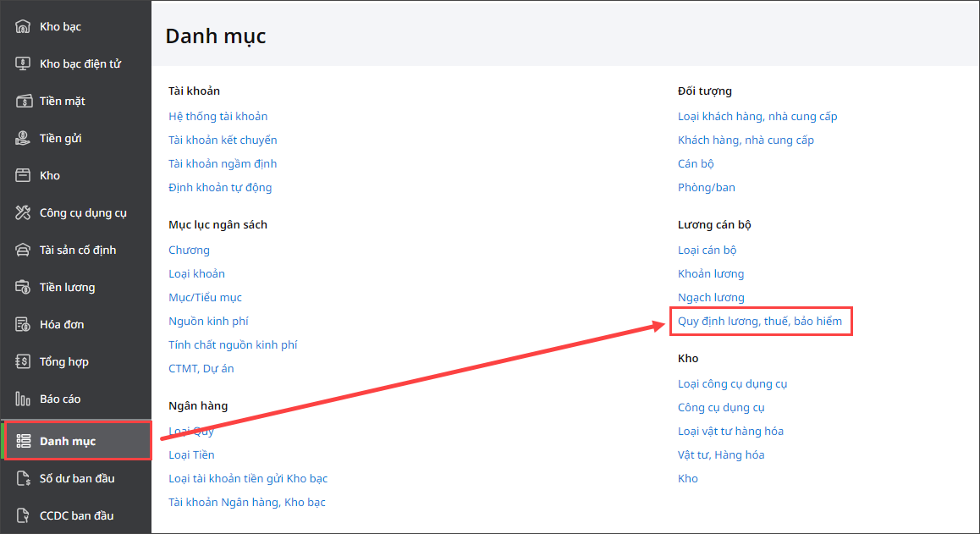Click the Hóa đơn invoice icon
The width and height of the screenshot is (980, 534).
[x=23, y=324]
